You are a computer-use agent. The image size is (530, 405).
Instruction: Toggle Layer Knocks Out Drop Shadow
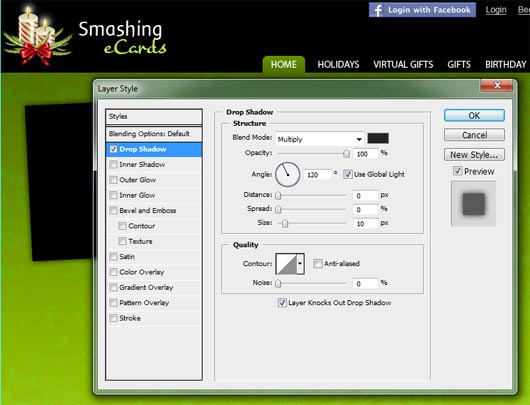click(282, 303)
